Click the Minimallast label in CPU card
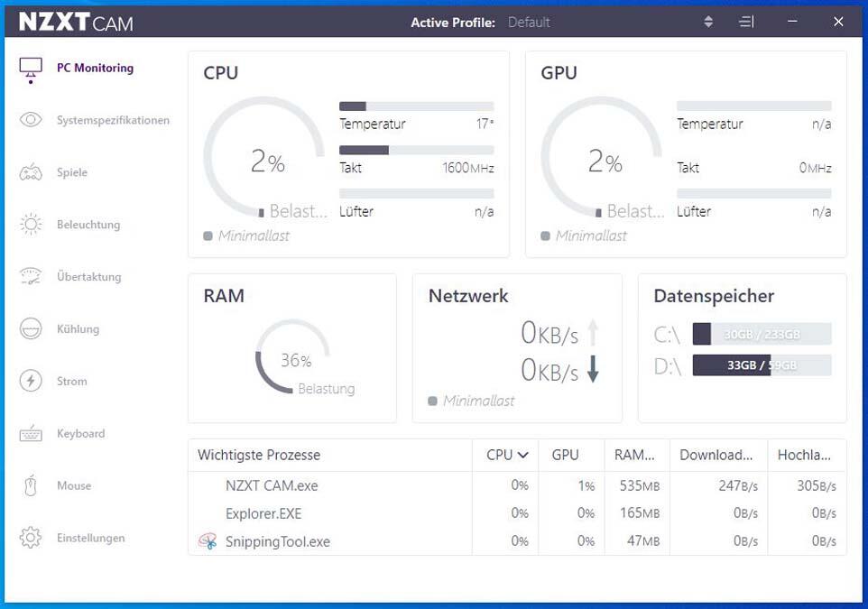This screenshot has width=868, height=609. [x=254, y=235]
